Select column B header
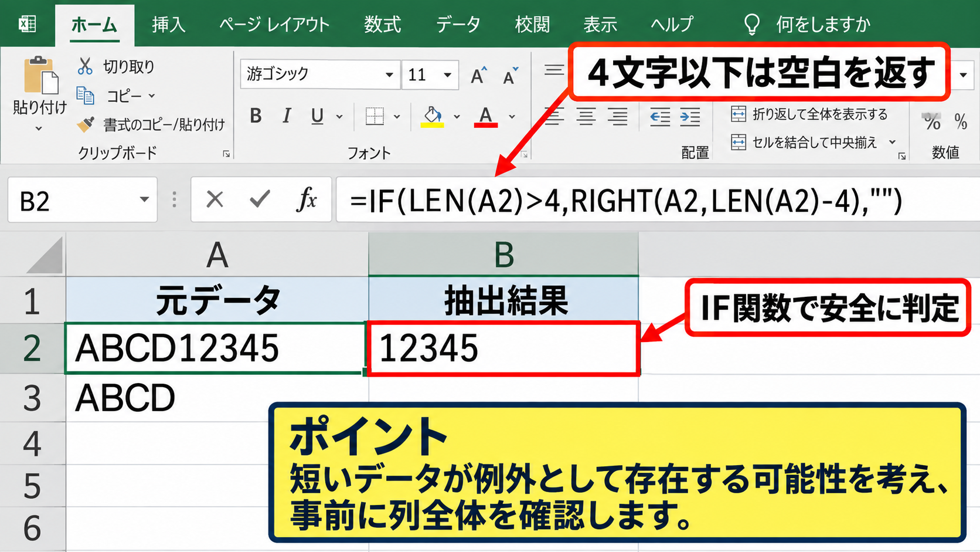 [503, 255]
